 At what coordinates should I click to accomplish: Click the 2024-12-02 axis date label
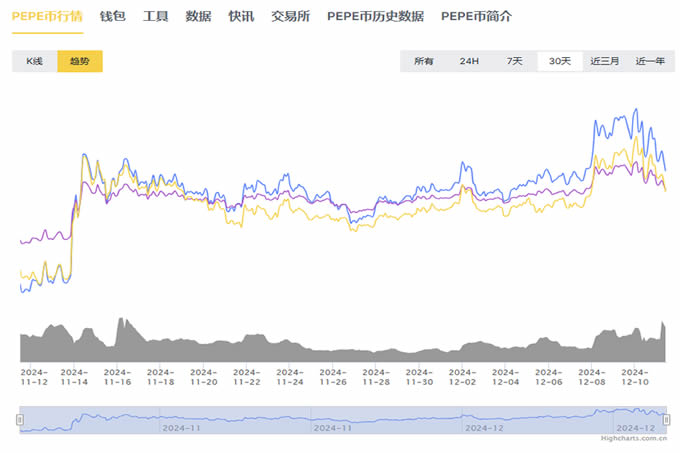tap(462, 377)
